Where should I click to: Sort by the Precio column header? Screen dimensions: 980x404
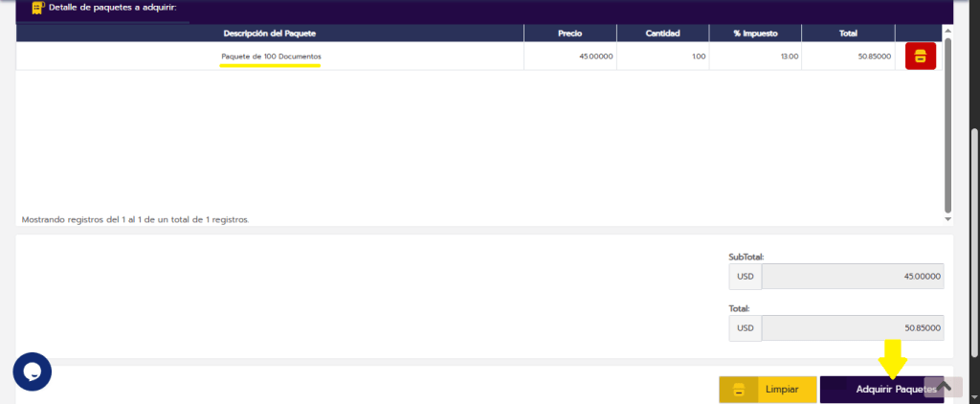click(570, 33)
